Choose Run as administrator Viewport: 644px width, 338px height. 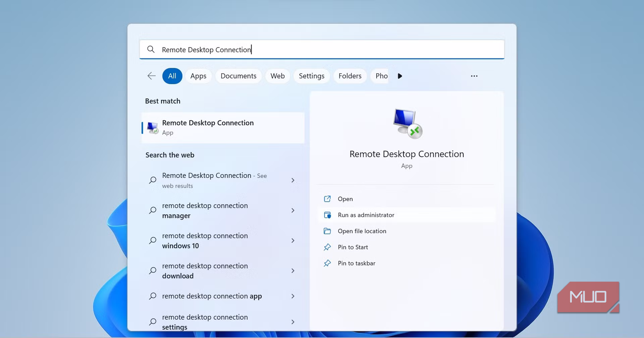pyautogui.click(x=406, y=215)
